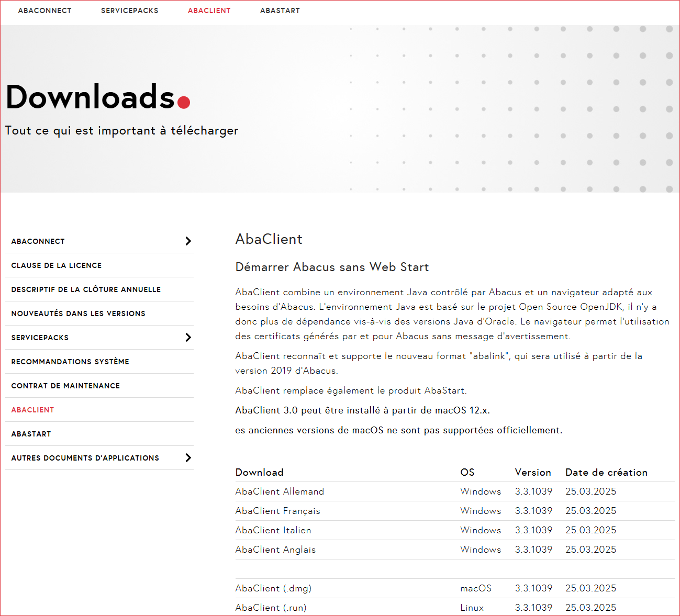Switch to SERVICEPACKS in top navigation
680x616 pixels.
point(129,10)
